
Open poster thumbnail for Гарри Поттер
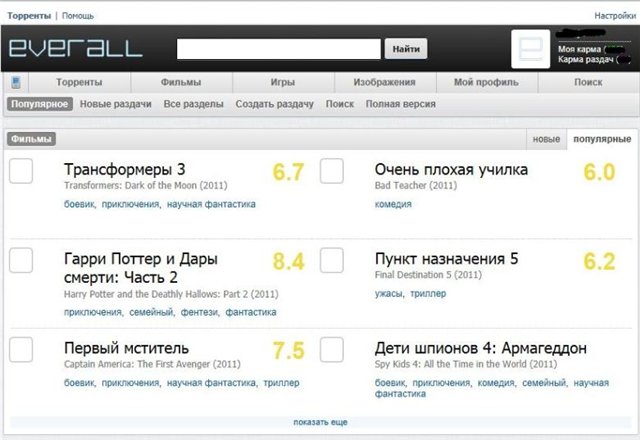(x=21, y=260)
